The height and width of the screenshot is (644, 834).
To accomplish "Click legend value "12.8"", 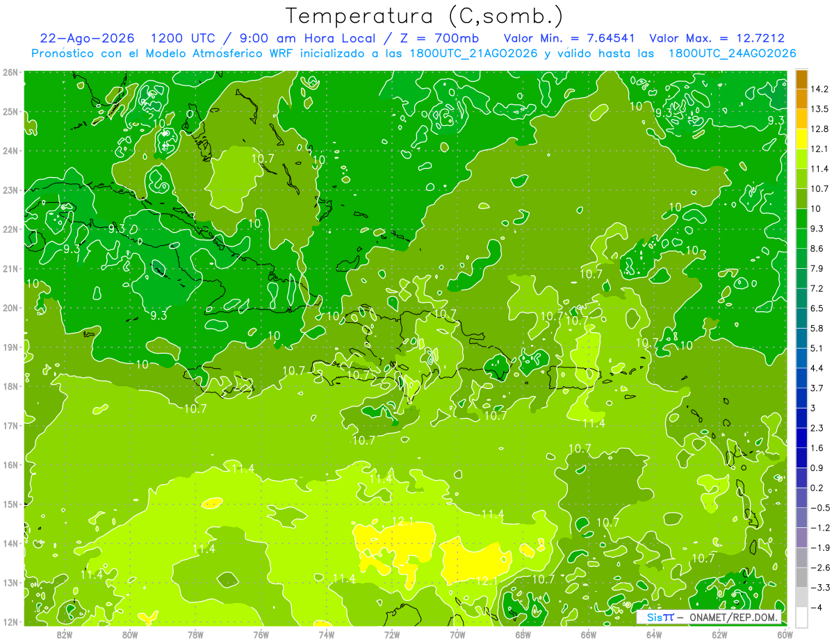I will 821,129.
